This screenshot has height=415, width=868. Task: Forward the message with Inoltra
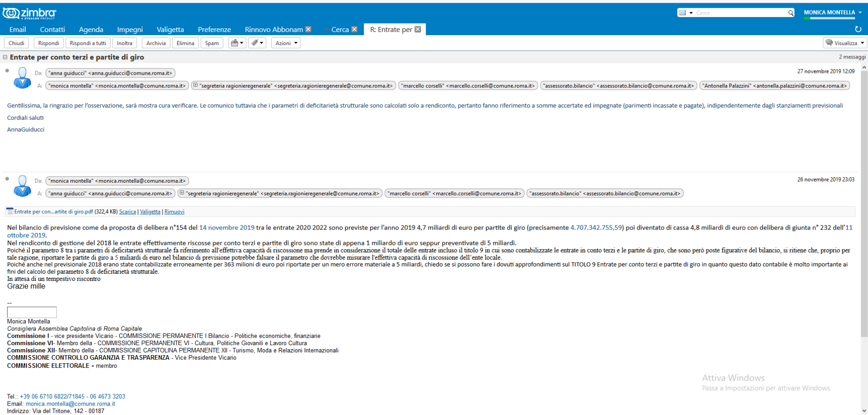(125, 43)
